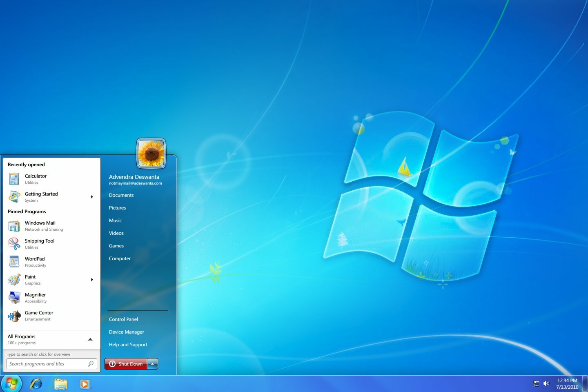Expand the Paint jump list arrow
This screenshot has height=392, width=588.
(x=92, y=280)
